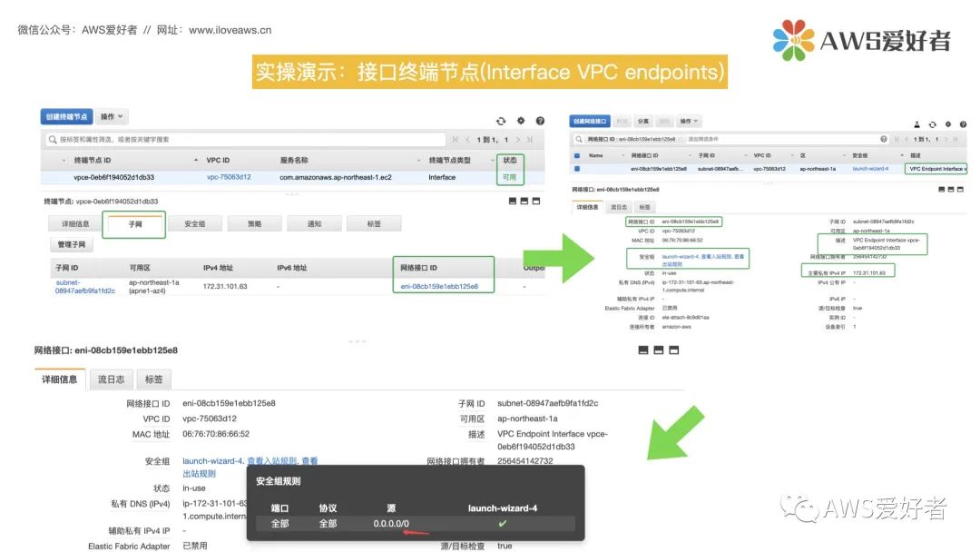Click the magnifier icon in the network interface filter bar

click(579, 139)
